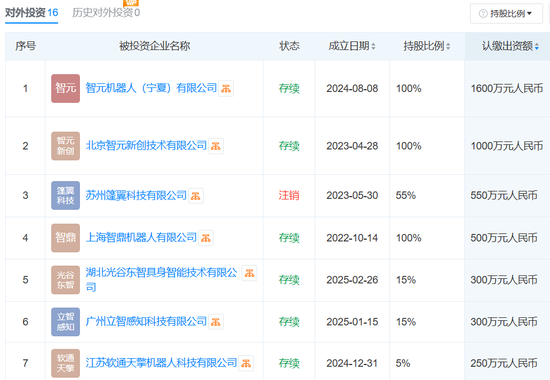The image size is (550, 380).
Task: Click the 注销 status in row 3
Action: pos(289,195)
